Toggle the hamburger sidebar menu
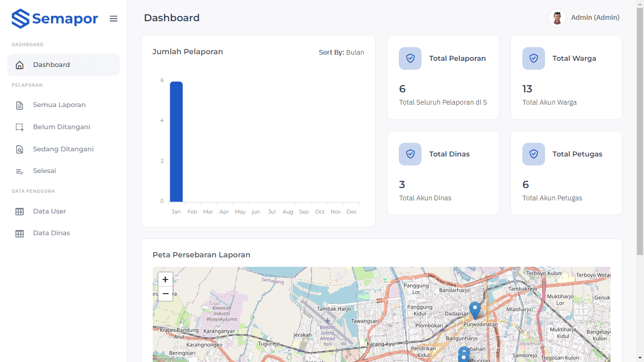Image resolution: width=644 pixels, height=362 pixels. (114, 19)
